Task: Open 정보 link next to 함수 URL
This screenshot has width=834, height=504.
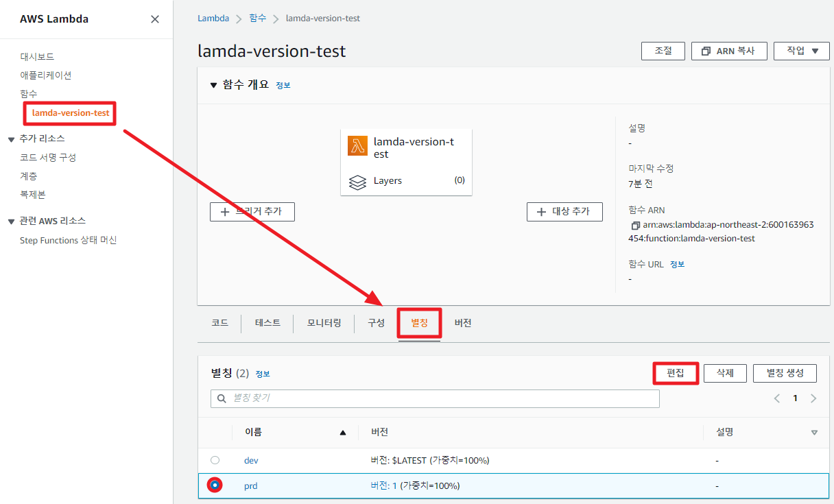Action: click(x=677, y=265)
